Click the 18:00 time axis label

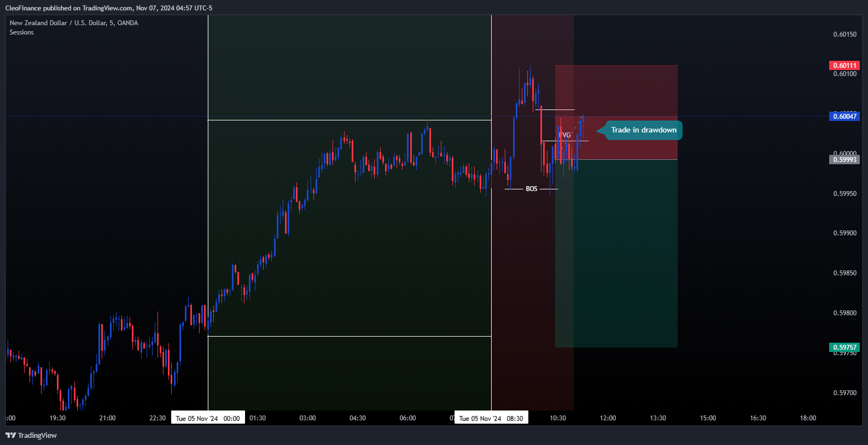click(x=808, y=418)
